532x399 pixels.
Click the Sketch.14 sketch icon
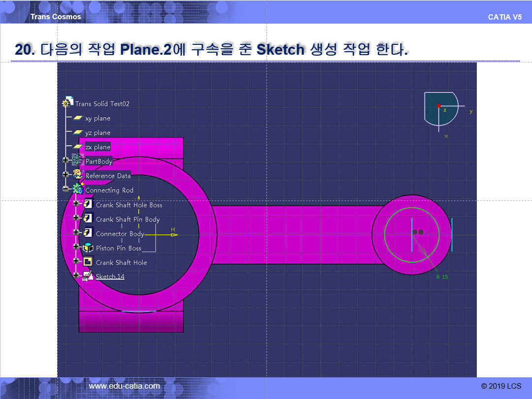coord(88,276)
